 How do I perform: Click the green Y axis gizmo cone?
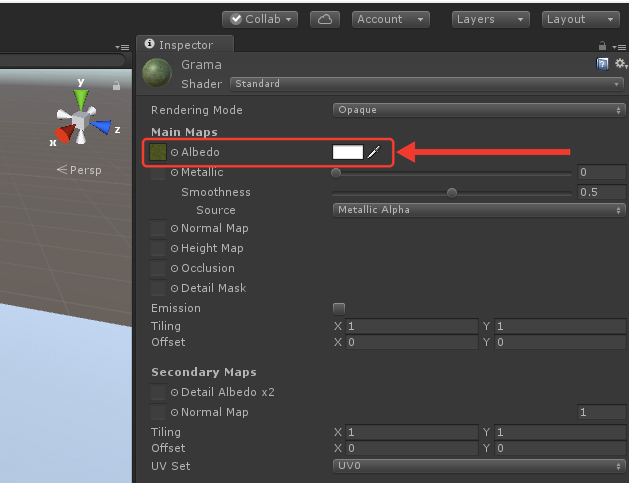click(81, 100)
